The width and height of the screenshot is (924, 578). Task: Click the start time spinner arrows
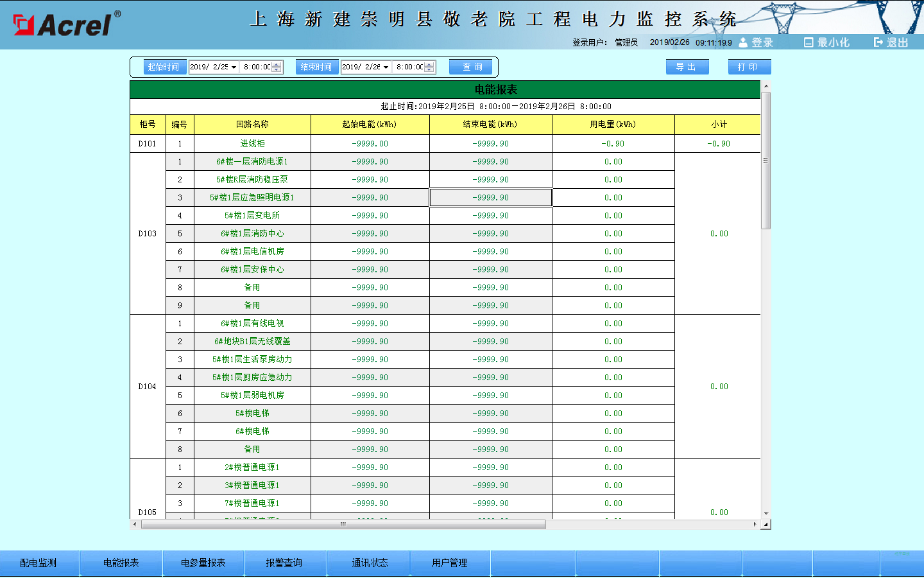point(277,67)
